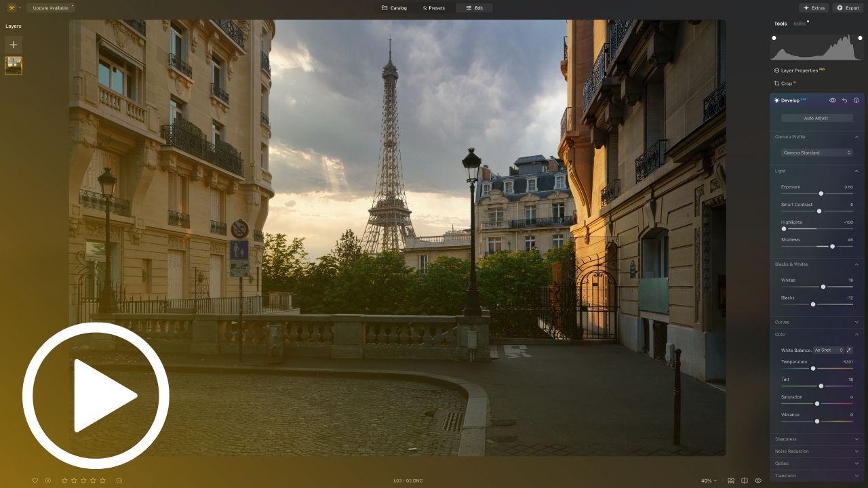Image resolution: width=868 pixels, height=488 pixels.
Task: Open the Luminar app menu sun logo
Action: (x=12, y=7)
